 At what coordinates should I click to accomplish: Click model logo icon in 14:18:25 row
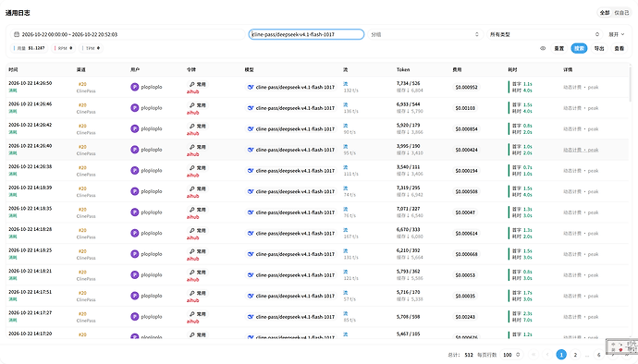251,254
